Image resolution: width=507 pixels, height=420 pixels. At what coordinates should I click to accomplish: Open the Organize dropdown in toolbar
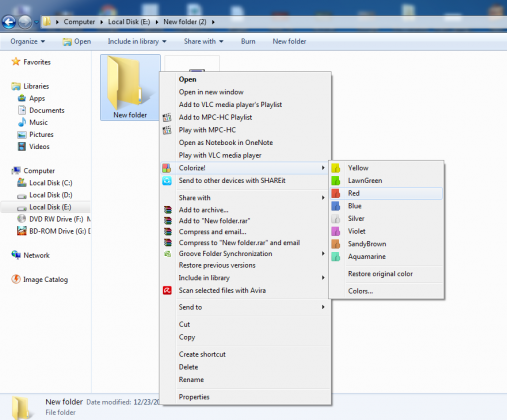tap(28, 42)
